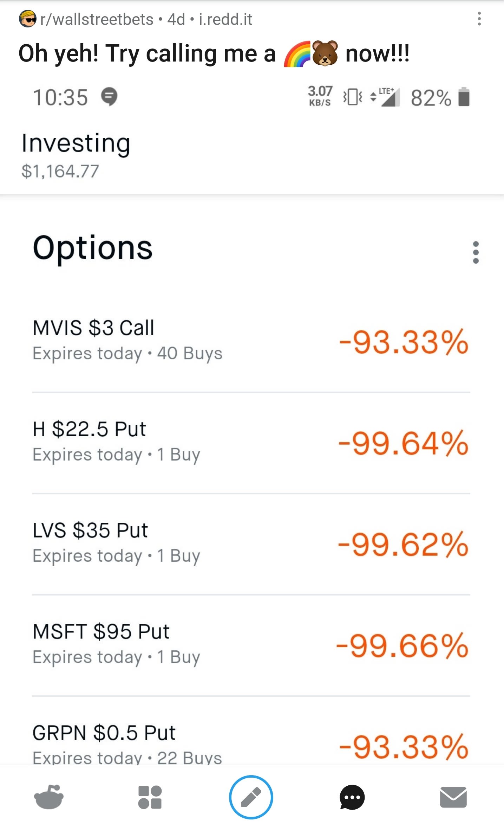Tap the $1,164.77 portfolio value

point(60,172)
